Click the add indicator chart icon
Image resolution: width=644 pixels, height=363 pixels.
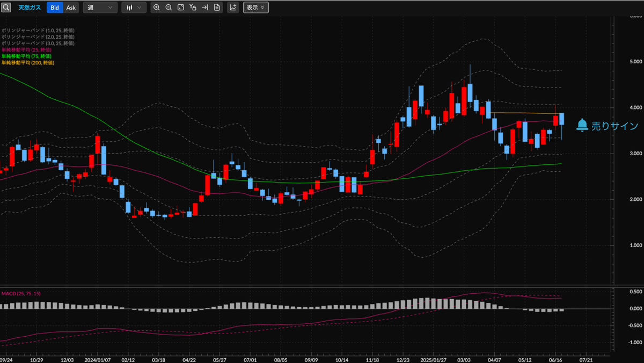click(233, 8)
